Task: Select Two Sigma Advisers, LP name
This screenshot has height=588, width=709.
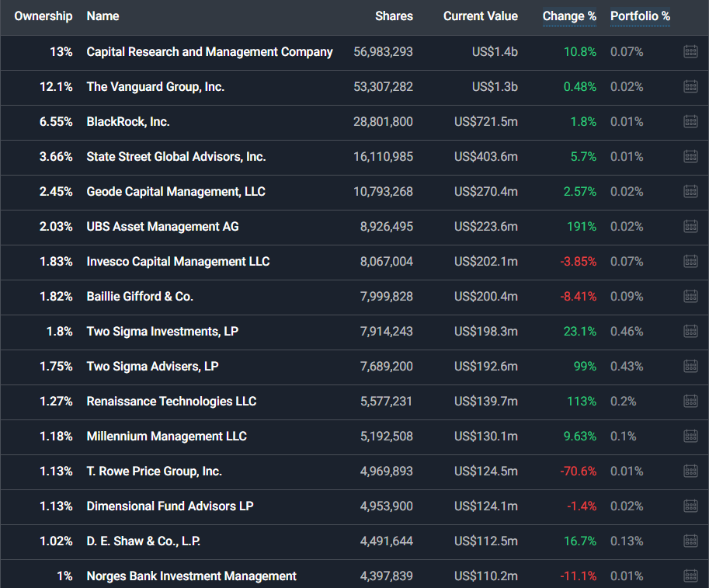Action: point(152,367)
